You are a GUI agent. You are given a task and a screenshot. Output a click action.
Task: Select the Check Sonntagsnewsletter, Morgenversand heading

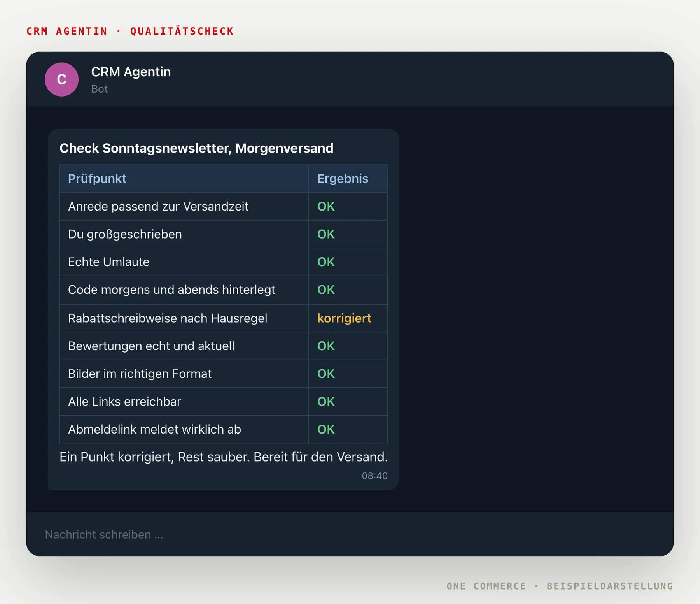[196, 148]
